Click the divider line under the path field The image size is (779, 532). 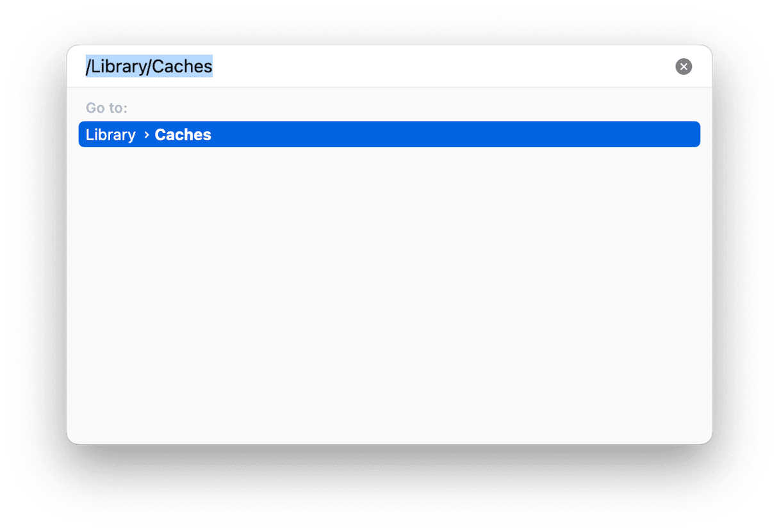tap(389, 87)
